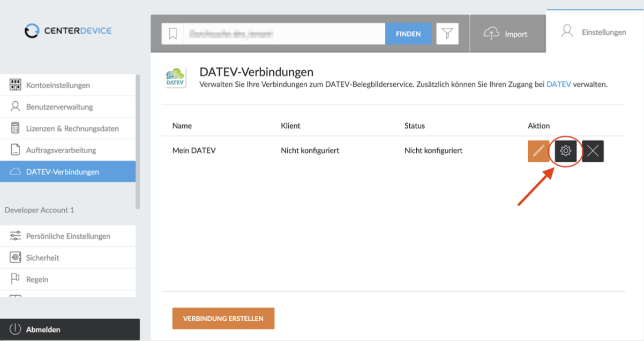Click the Abmelden power icon
The image size is (644, 341).
coord(15,329)
